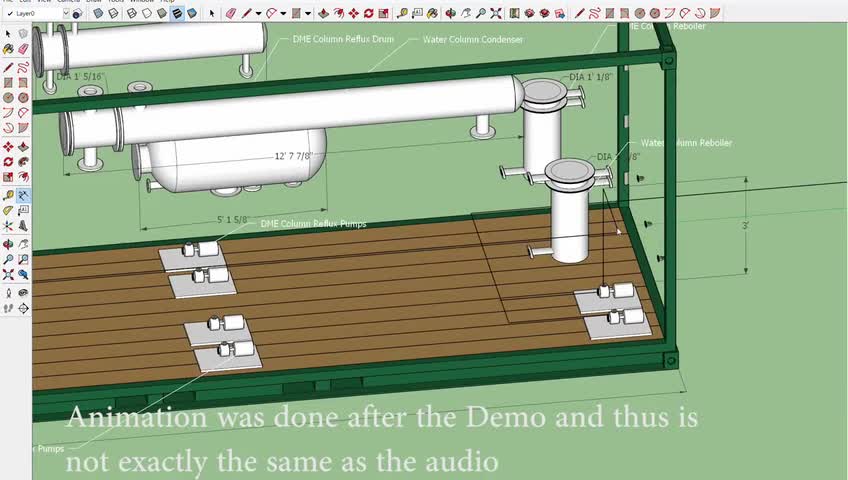Click the DIA 1' 5/16" dimension text
Screen dimensions: 848x480
80,77
